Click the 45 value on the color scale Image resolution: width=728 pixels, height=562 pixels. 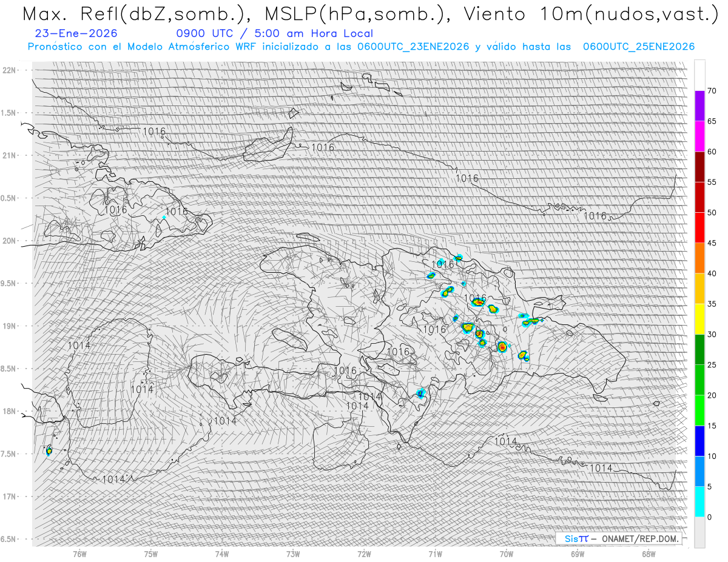pyautogui.click(x=712, y=243)
